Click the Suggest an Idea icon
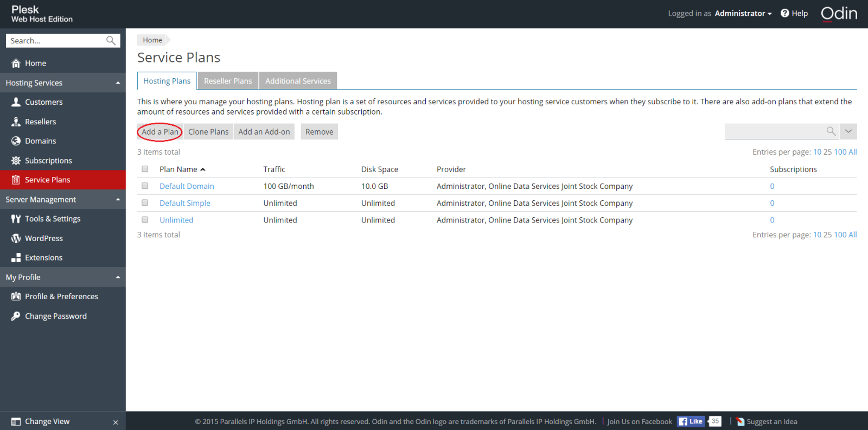 [x=741, y=422]
